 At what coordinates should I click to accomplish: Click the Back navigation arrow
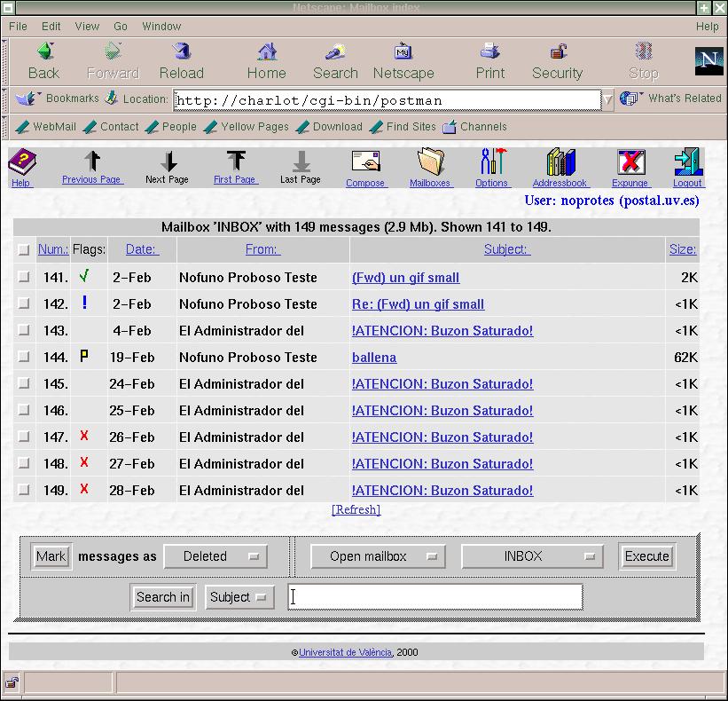45,51
